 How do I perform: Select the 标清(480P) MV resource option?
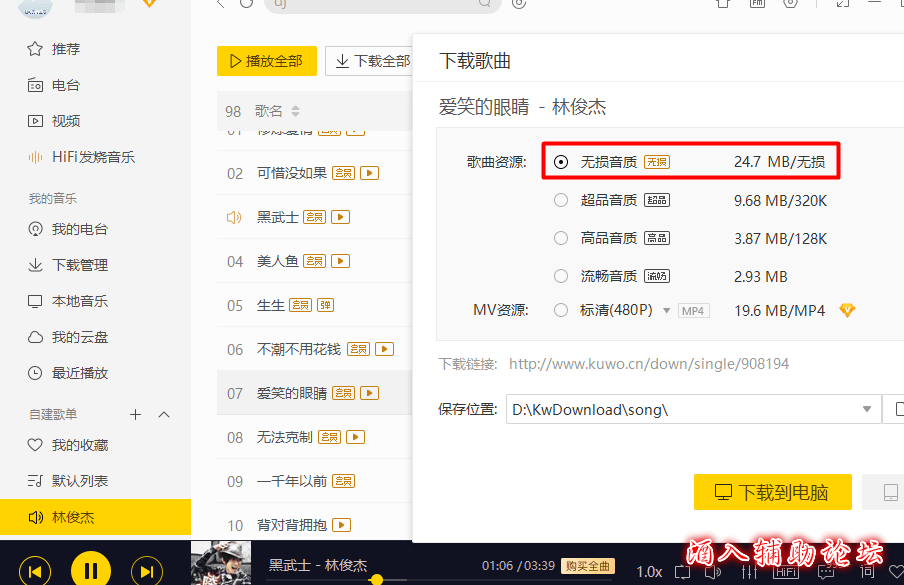(x=561, y=310)
